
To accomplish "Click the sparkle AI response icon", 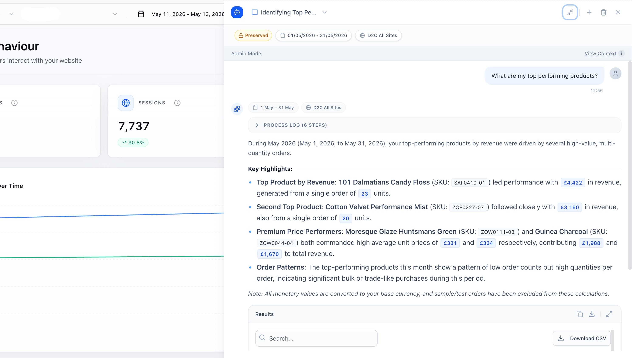I will [237, 109].
